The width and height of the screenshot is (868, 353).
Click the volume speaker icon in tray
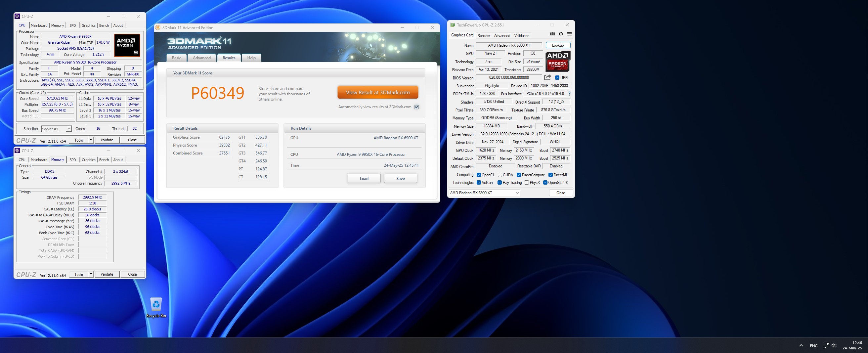click(834, 345)
